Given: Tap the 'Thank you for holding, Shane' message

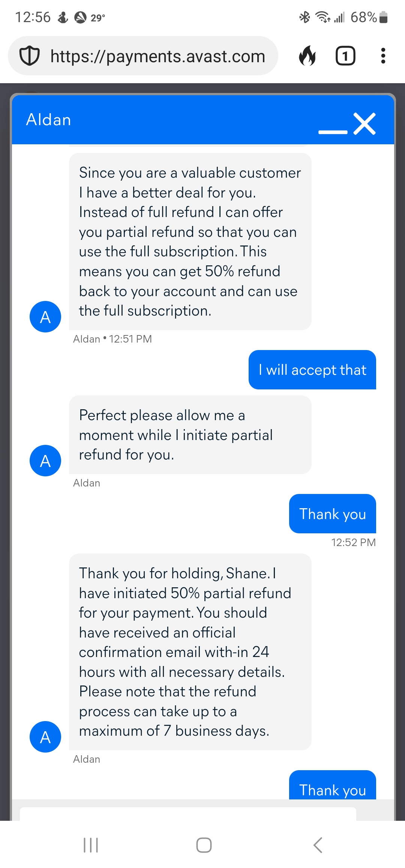Looking at the screenshot, I should (x=190, y=652).
